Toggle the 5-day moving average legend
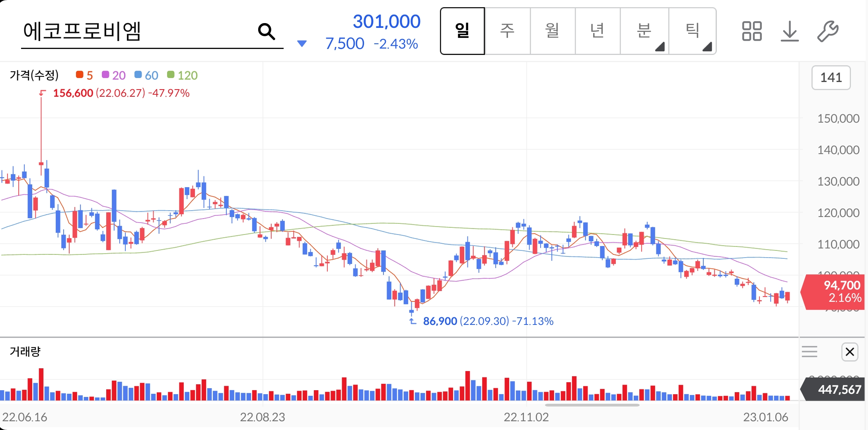This screenshot has width=868, height=430. [84, 75]
